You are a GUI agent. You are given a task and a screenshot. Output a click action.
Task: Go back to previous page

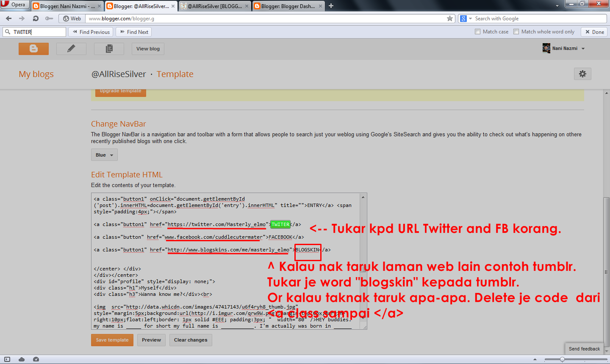pos(9,19)
